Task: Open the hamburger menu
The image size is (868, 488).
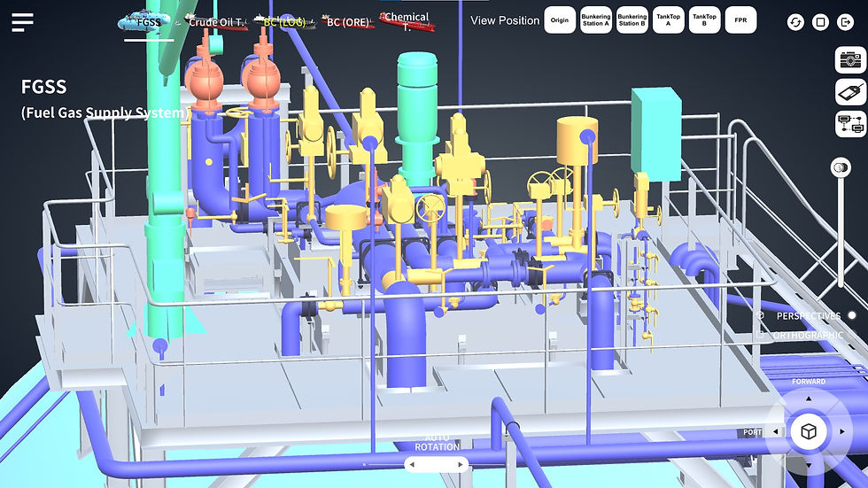Action: coord(22,22)
